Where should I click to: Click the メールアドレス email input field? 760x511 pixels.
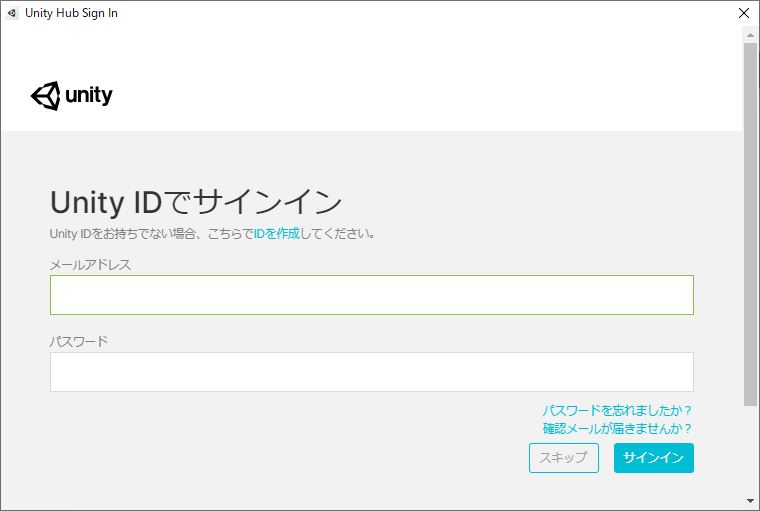tap(372, 295)
